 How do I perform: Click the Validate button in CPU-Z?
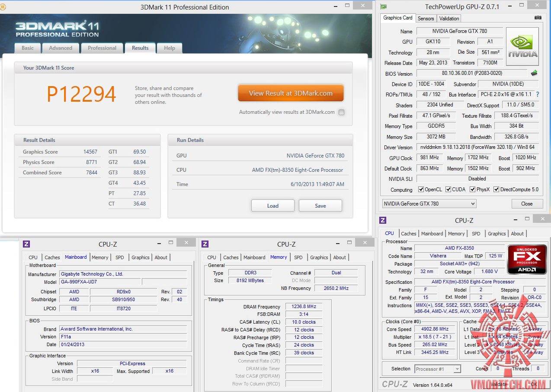[499, 384]
